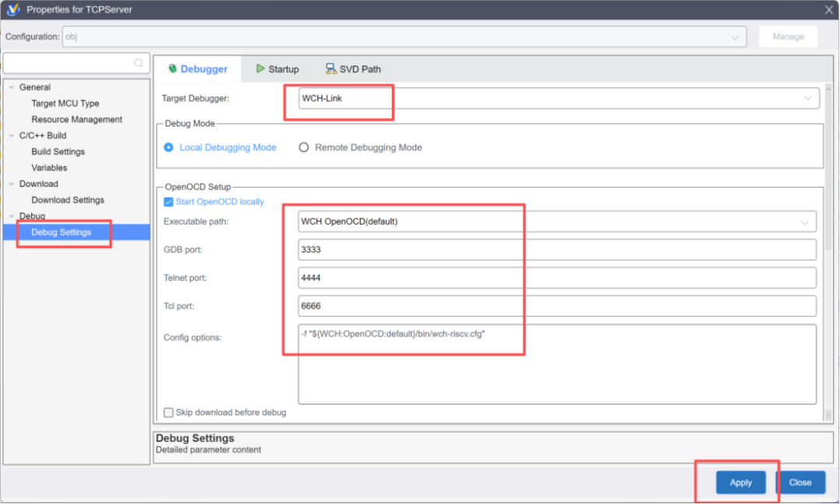Screen dimensions: 840x504
Task: Collapse the Download tree node
Action: [x=11, y=184]
